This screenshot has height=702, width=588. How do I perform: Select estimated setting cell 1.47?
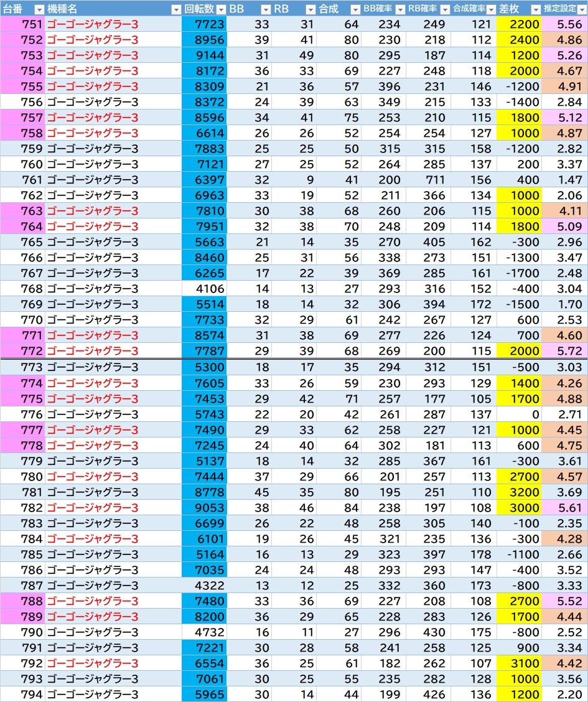pos(564,180)
